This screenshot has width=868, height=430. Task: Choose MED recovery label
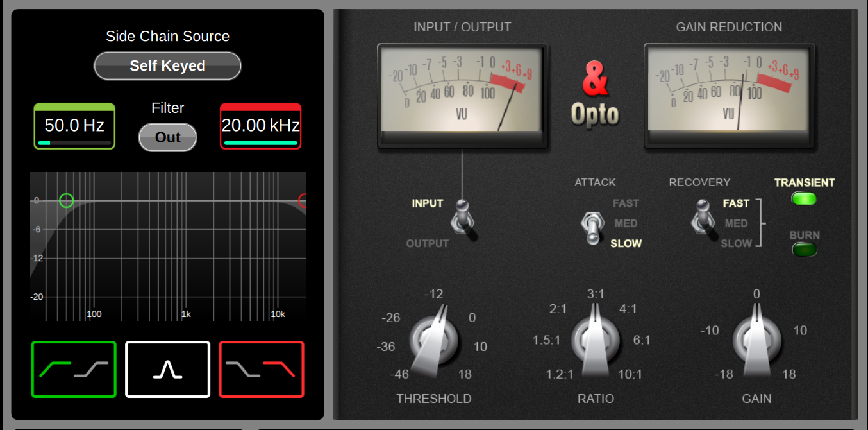tap(736, 223)
